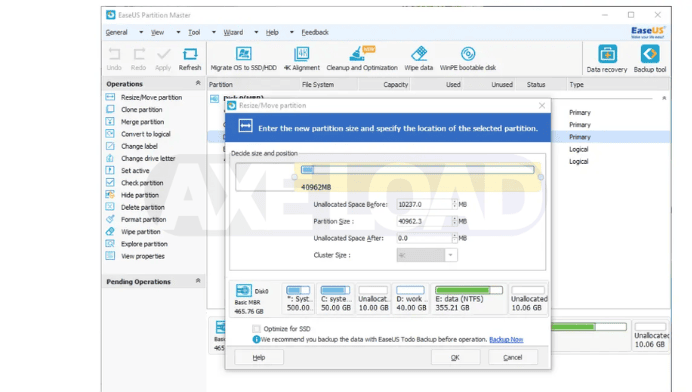Image resolution: width=692 pixels, height=392 pixels.
Task: Select the Unallocated 10.00 GB block
Action: coord(373,298)
